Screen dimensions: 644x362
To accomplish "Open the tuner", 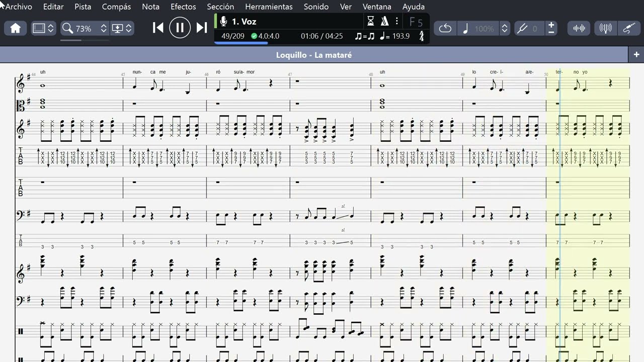I will click(606, 29).
